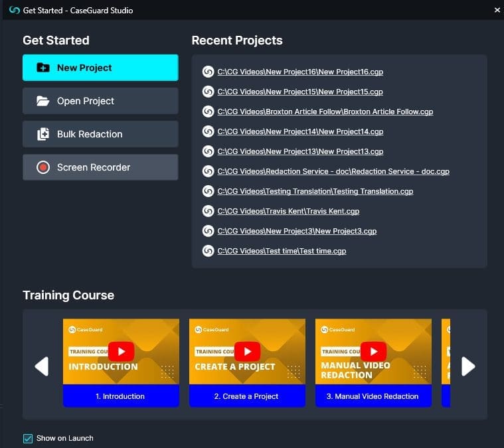Click the project icon beside Testing Translation.cgp
504x448 pixels.
point(209,191)
